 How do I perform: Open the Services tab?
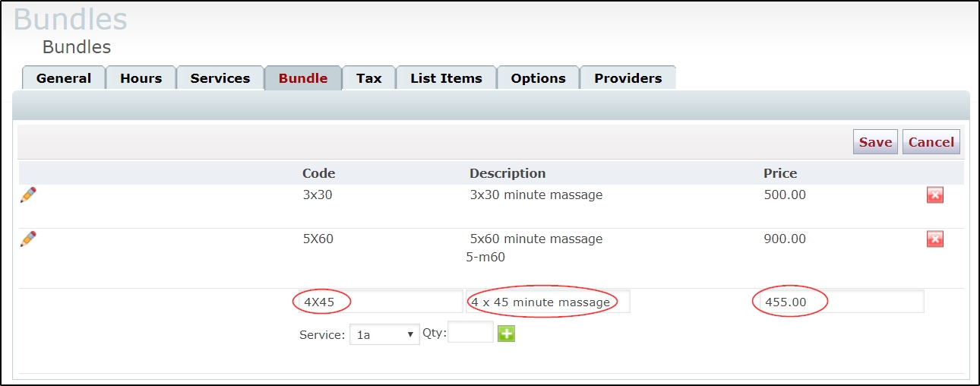click(x=220, y=78)
